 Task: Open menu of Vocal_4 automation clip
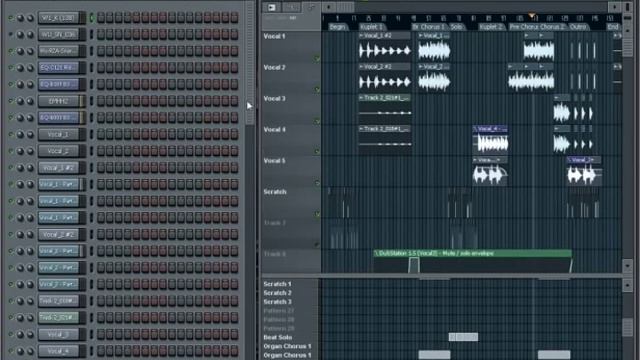pos(476,129)
